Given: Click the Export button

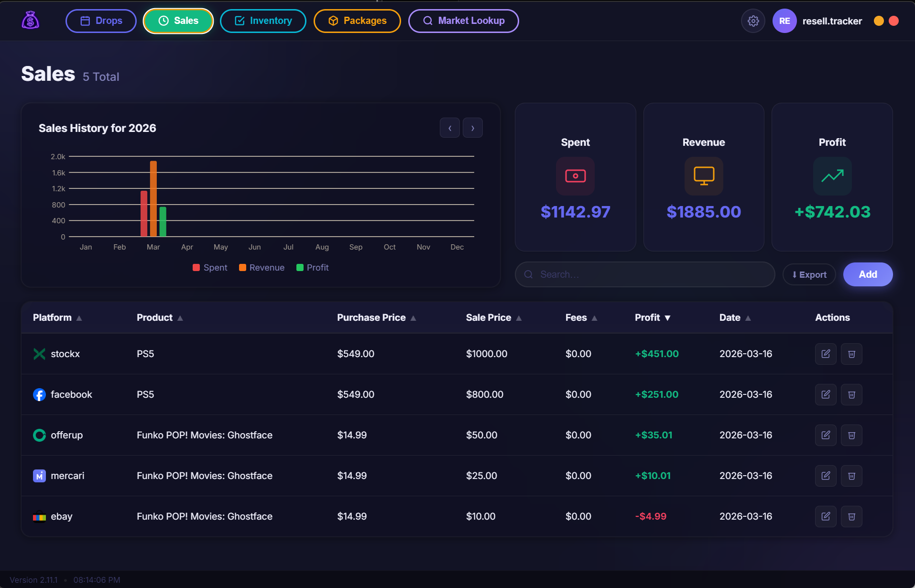Looking at the screenshot, I should pyautogui.click(x=809, y=274).
